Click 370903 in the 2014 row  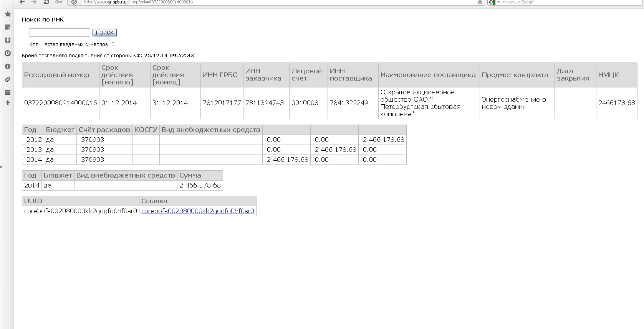point(104,160)
